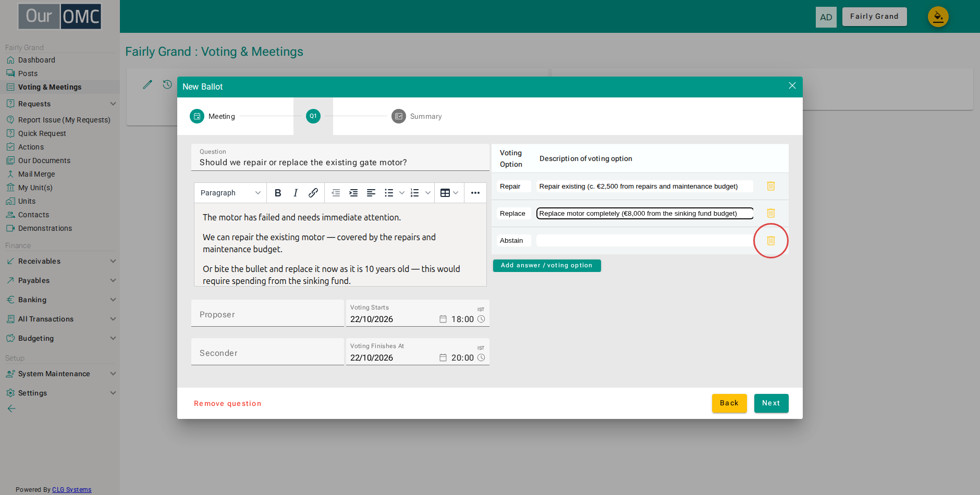Insert a bulleted list
Viewport: 980px width, 495px height.
click(389, 193)
